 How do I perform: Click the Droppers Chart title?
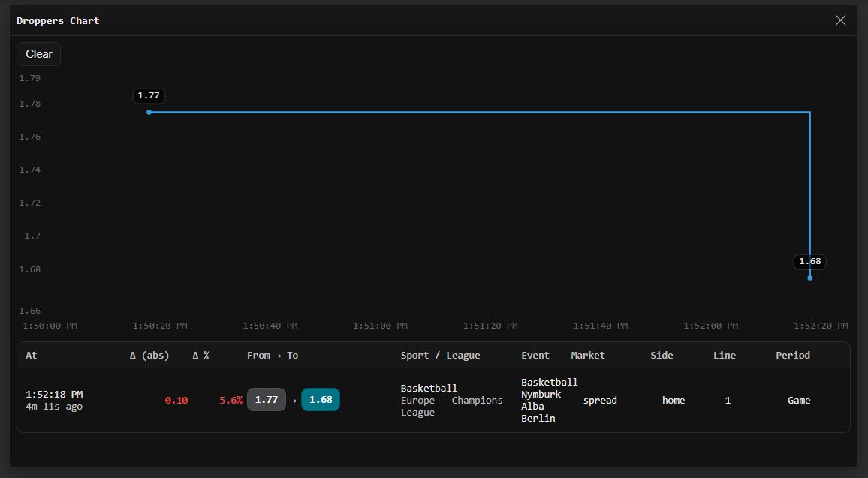pos(58,20)
